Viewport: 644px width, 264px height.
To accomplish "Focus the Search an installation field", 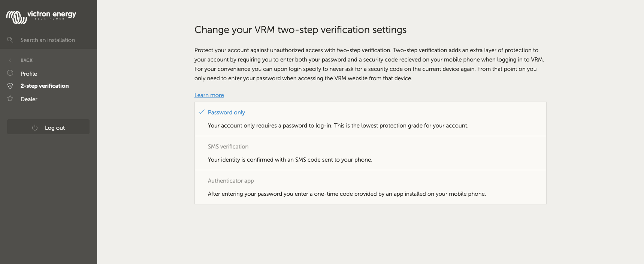I will coord(48,40).
